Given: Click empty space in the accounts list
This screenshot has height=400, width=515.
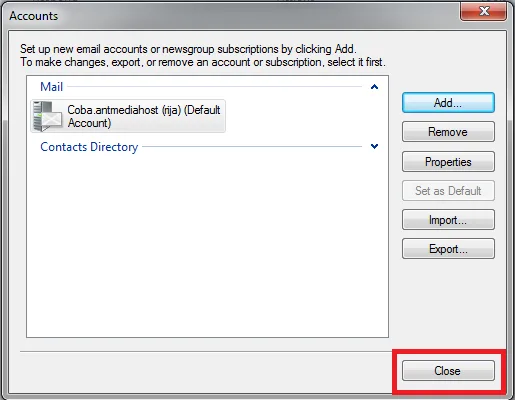Looking at the screenshot, I should [x=207, y=243].
